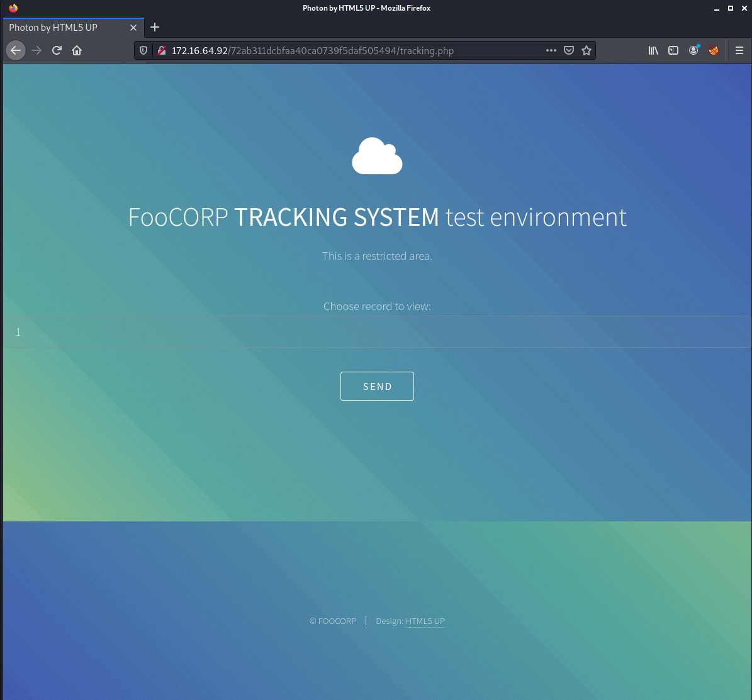Open the Library history and bookmarks
This screenshot has width=752, height=700.
[x=653, y=50]
